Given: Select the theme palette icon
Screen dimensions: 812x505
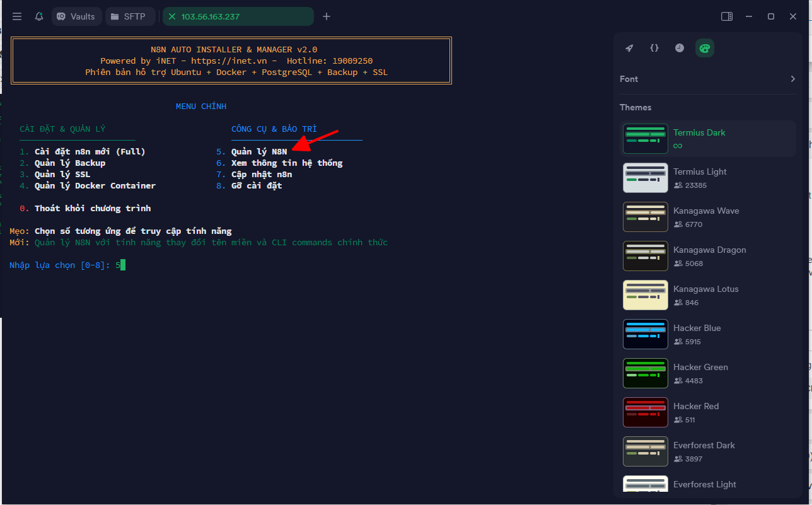Looking at the screenshot, I should coord(705,48).
